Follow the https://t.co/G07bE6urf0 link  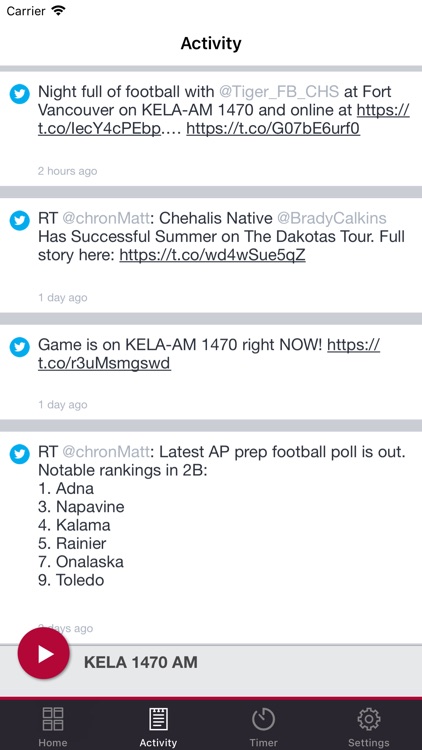pyautogui.click(x=273, y=129)
